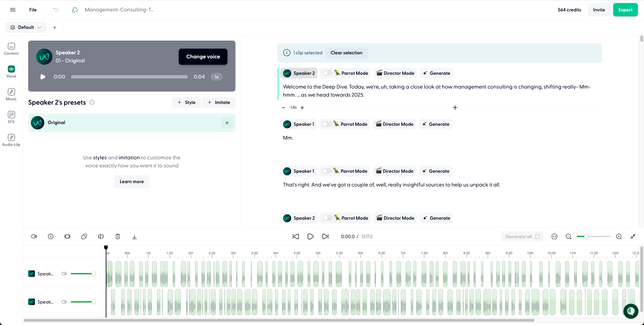Expand the Original preset with plus
Viewport: 644px width, 325px height.
pyautogui.click(x=227, y=123)
